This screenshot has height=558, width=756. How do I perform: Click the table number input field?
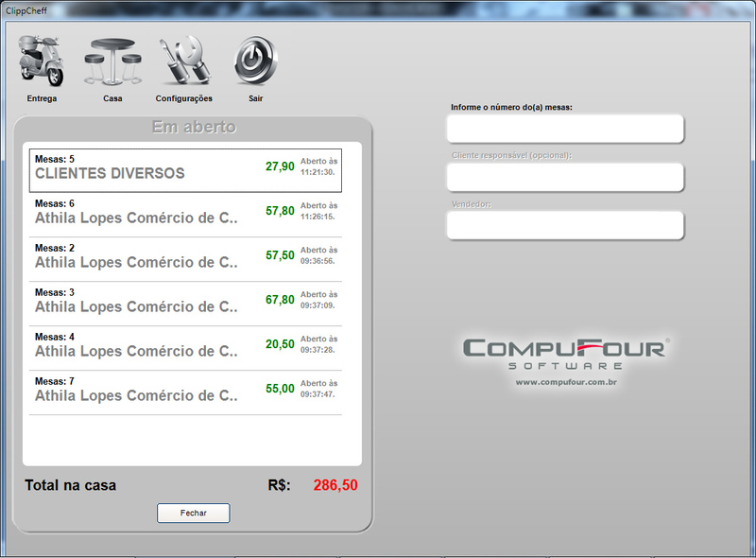pos(565,129)
